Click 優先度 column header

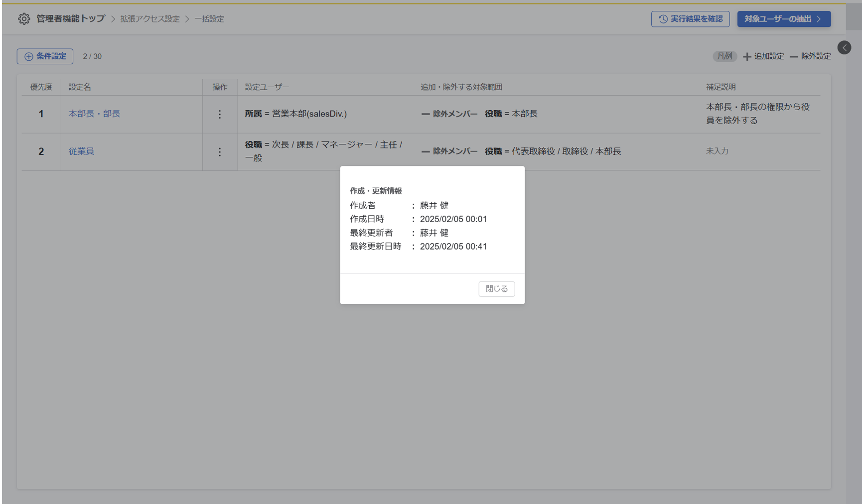point(41,87)
